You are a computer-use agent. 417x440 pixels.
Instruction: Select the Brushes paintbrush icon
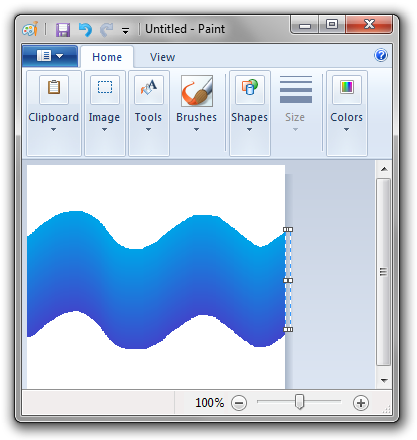197,91
